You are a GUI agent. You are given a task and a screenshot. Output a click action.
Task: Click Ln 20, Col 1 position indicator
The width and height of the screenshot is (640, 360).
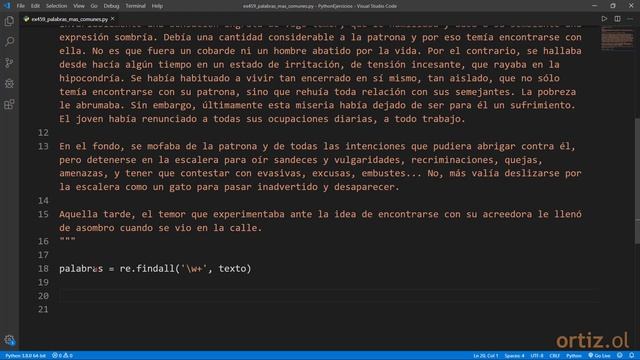486,356
